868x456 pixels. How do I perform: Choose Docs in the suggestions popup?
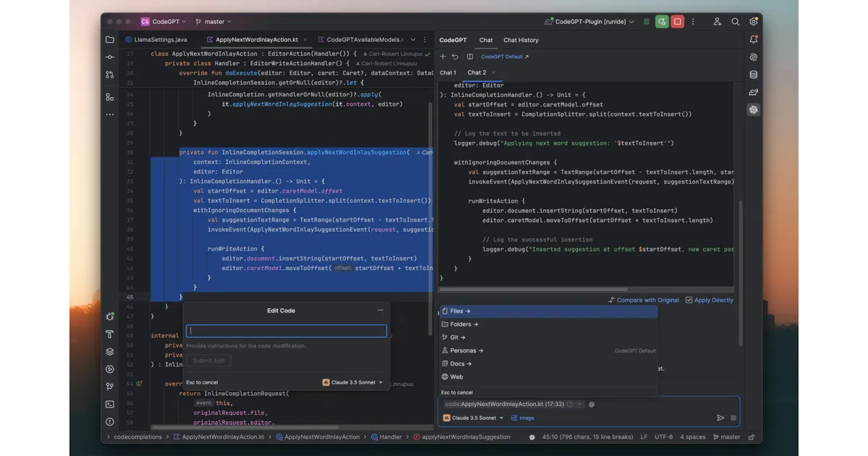(x=548, y=363)
